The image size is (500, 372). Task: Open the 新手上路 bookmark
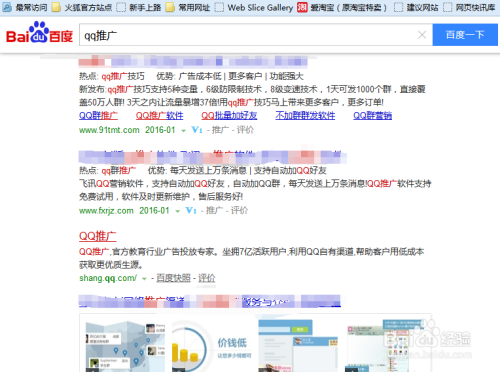pyautogui.click(x=139, y=7)
